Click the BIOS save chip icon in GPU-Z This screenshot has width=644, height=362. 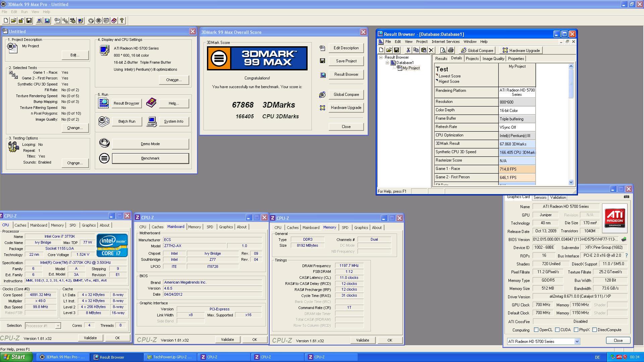(624, 239)
